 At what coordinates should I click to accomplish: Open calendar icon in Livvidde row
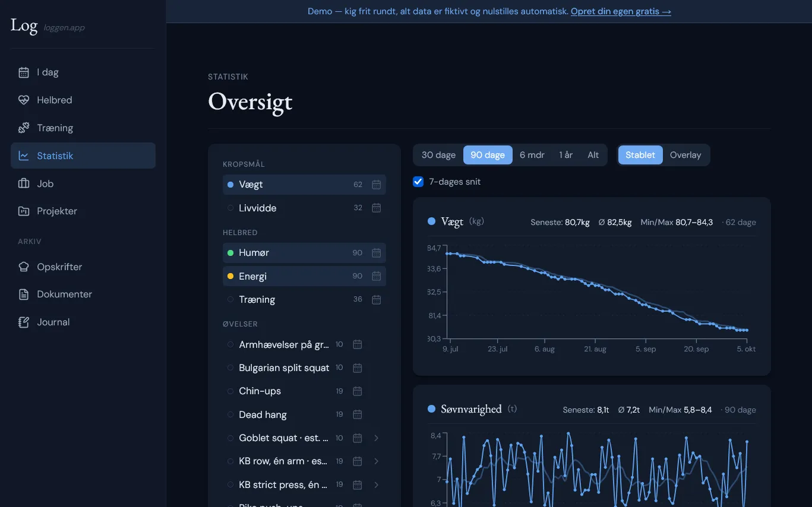(376, 208)
